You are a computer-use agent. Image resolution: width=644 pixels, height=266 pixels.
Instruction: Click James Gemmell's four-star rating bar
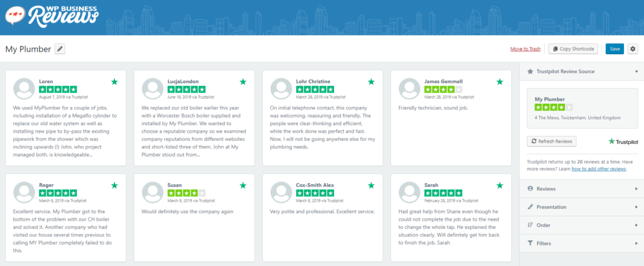(x=443, y=89)
